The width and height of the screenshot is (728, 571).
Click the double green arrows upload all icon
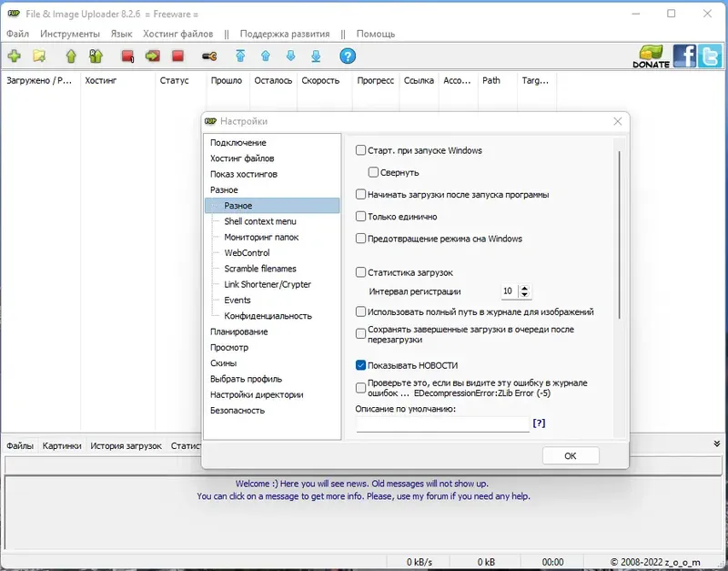point(96,56)
